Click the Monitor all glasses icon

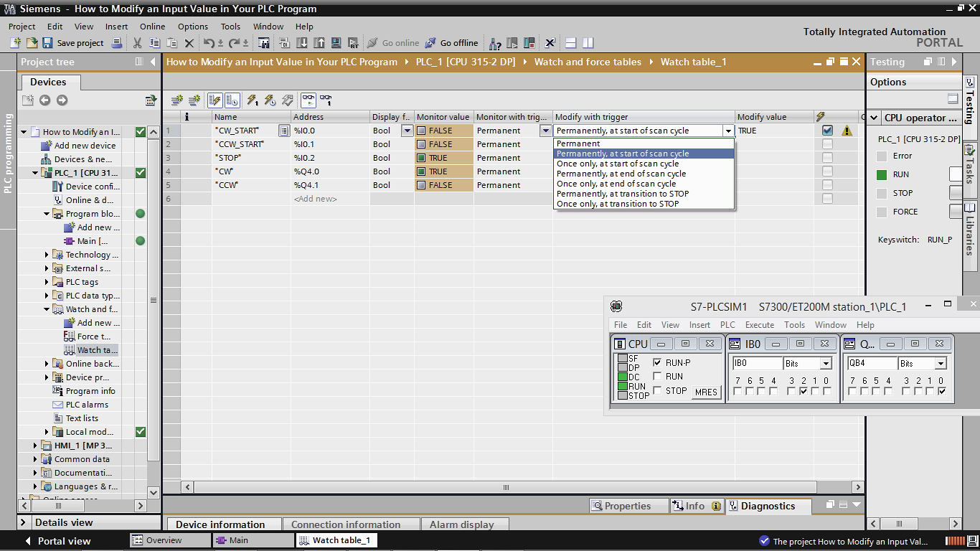point(308,100)
